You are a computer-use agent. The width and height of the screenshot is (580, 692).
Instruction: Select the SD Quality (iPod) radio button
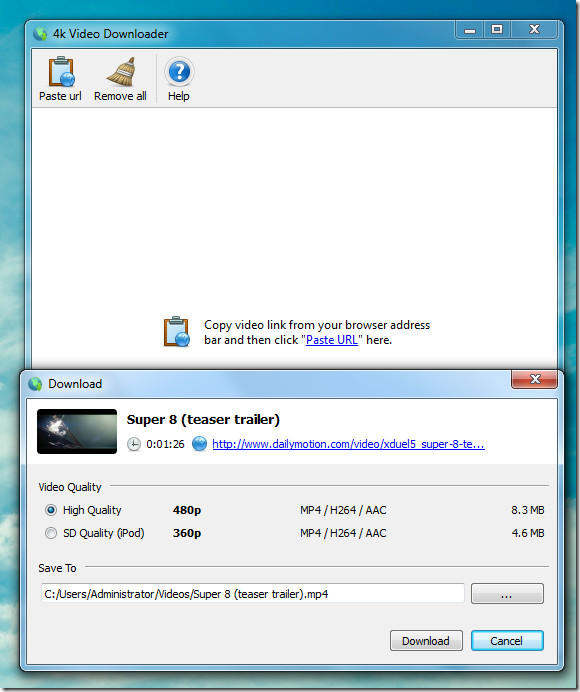point(51,533)
